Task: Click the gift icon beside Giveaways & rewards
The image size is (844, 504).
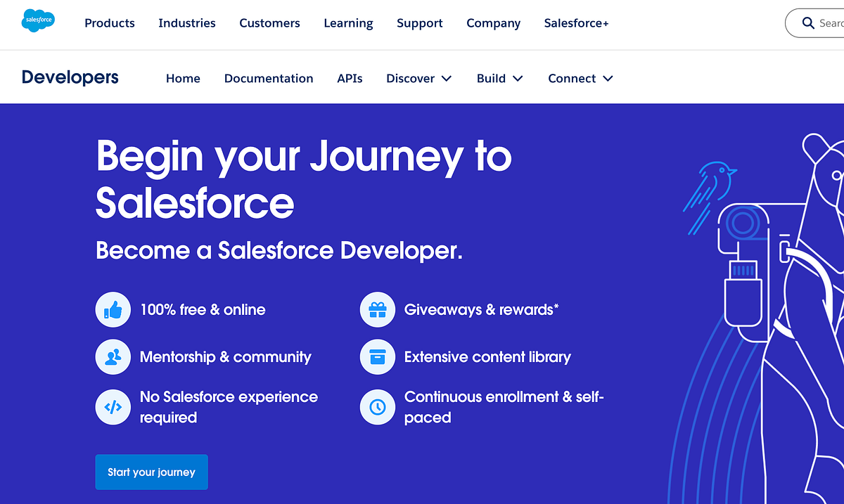Action: [x=378, y=309]
